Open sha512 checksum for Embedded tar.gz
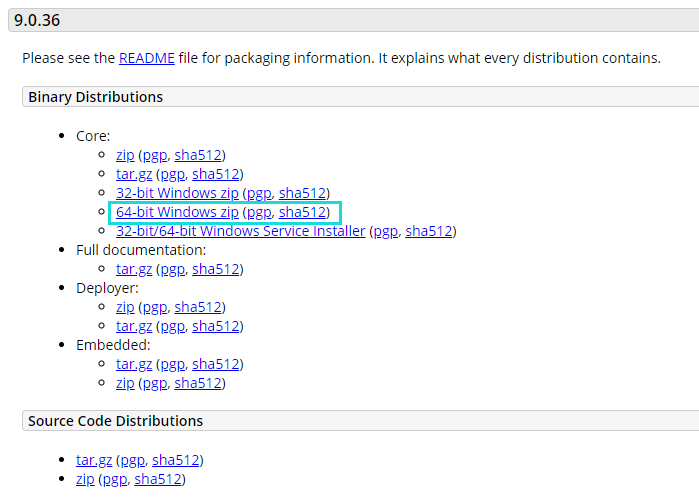699x499 pixels. (x=216, y=364)
